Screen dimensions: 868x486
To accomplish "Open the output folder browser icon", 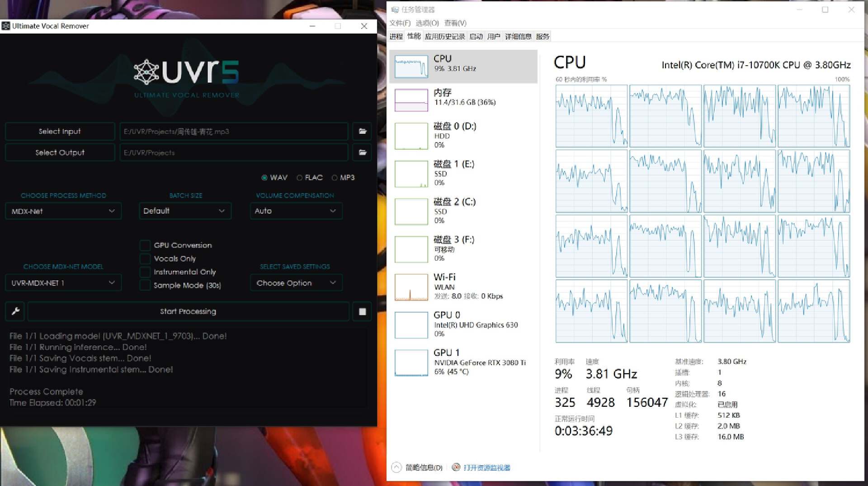I will (x=363, y=152).
